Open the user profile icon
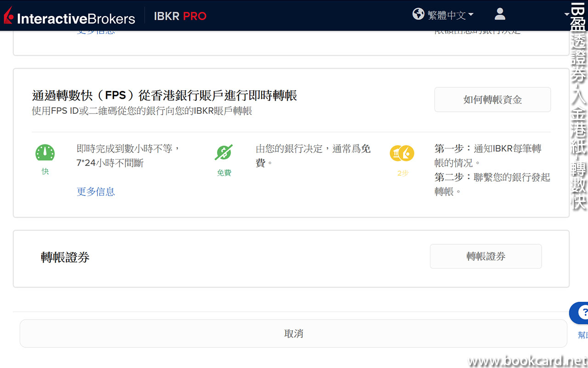Screen dimensions: 588x368 500,14
